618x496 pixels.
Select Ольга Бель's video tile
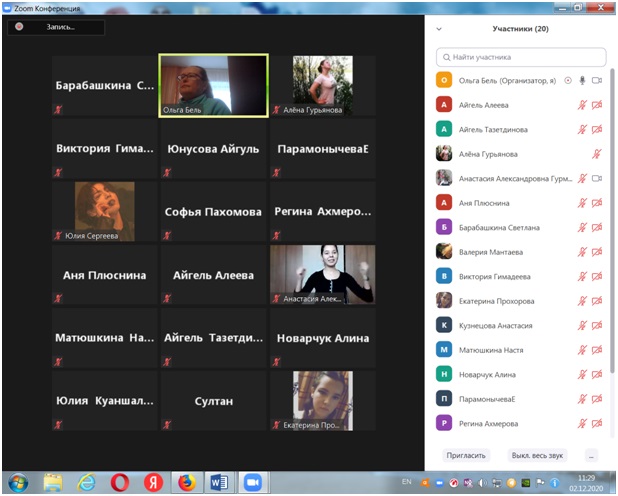tap(214, 86)
